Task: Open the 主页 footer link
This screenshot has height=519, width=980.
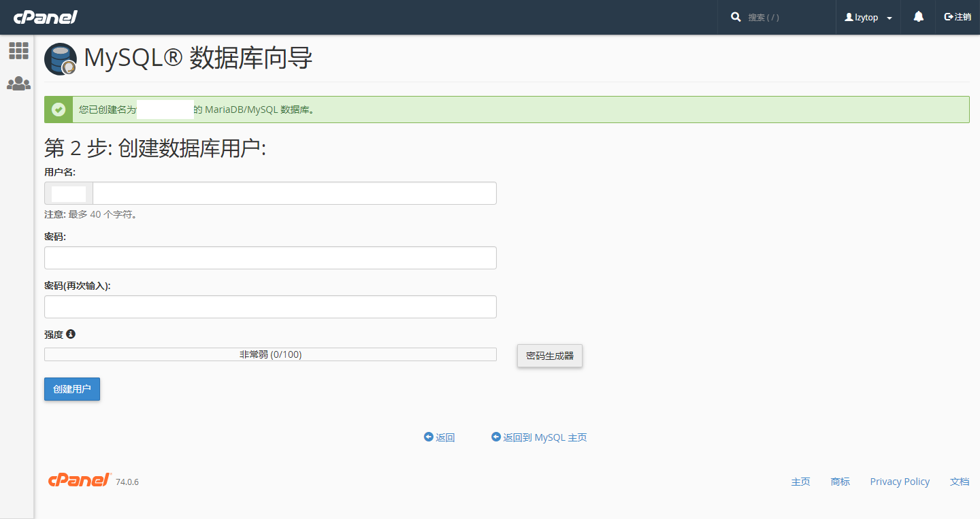Action: coord(800,482)
